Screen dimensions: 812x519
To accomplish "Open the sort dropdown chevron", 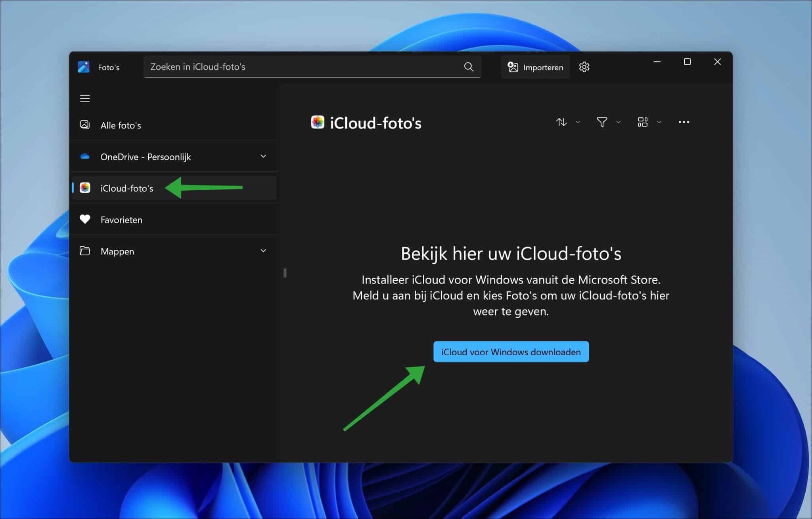I will click(578, 122).
